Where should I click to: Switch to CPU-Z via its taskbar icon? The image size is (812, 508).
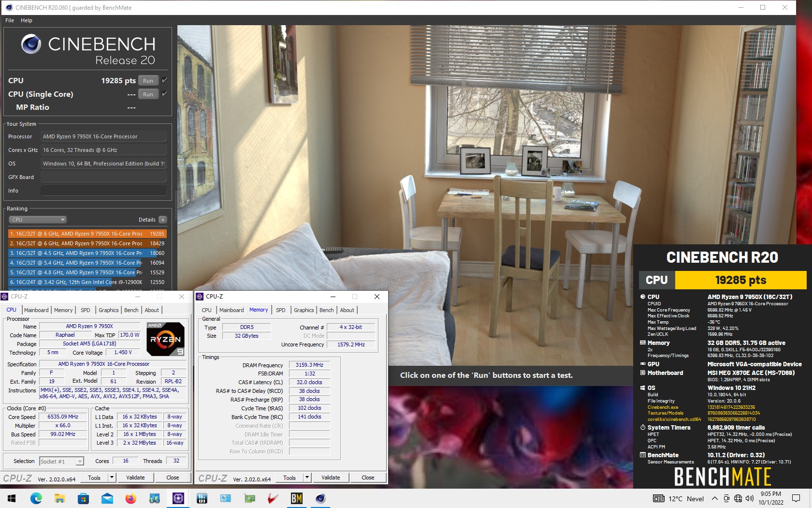[x=178, y=498]
